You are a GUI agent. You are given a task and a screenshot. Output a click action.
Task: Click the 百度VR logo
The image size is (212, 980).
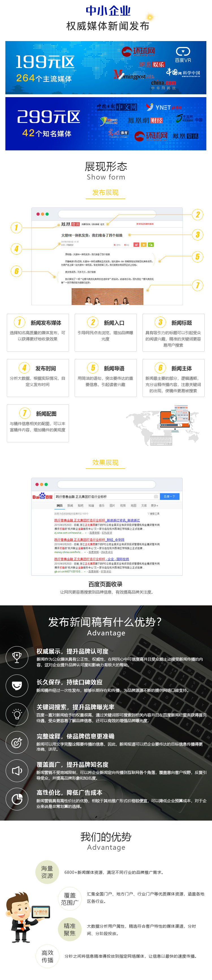click(183, 55)
